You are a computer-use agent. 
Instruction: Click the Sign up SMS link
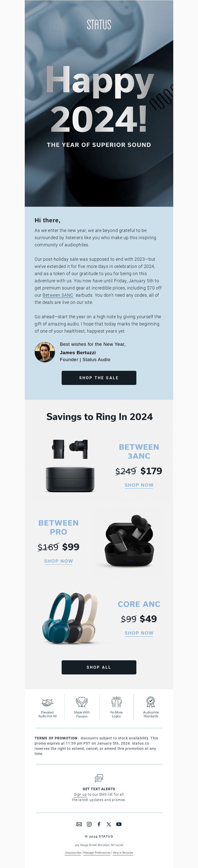pos(80,795)
